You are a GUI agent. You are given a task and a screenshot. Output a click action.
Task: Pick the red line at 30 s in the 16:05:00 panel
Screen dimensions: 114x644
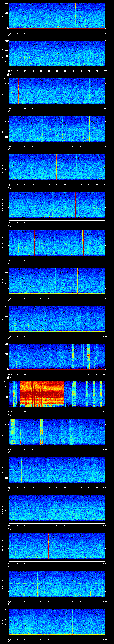(x=57, y=167)
